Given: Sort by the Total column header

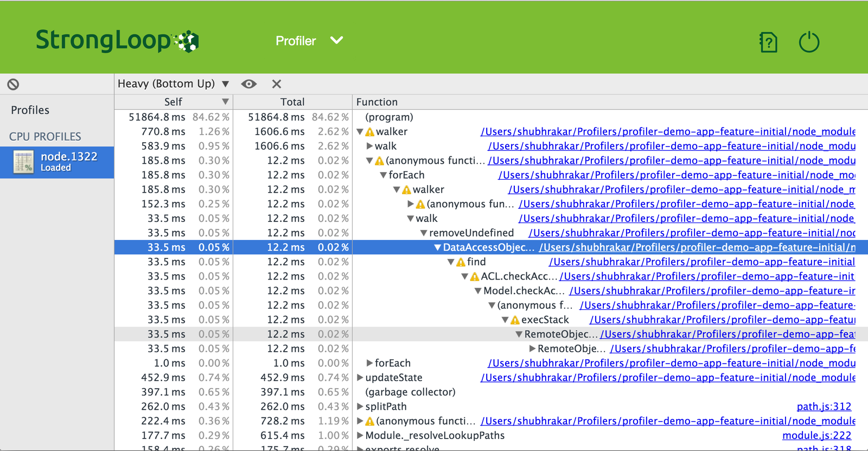Looking at the screenshot, I should (x=293, y=102).
